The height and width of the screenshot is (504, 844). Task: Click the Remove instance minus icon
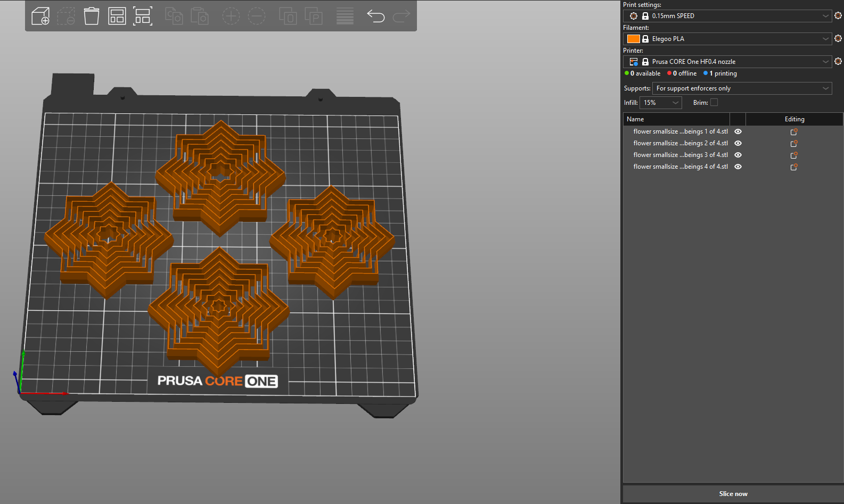click(x=257, y=16)
